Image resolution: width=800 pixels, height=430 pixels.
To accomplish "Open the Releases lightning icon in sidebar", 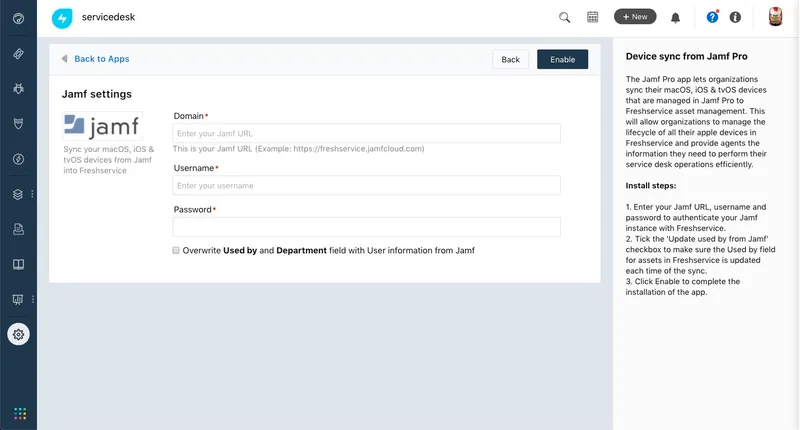I will [18, 159].
